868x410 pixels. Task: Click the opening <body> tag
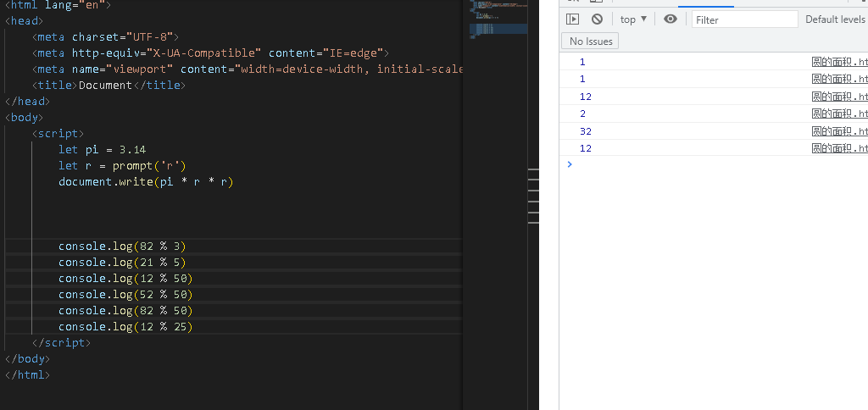coord(24,117)
